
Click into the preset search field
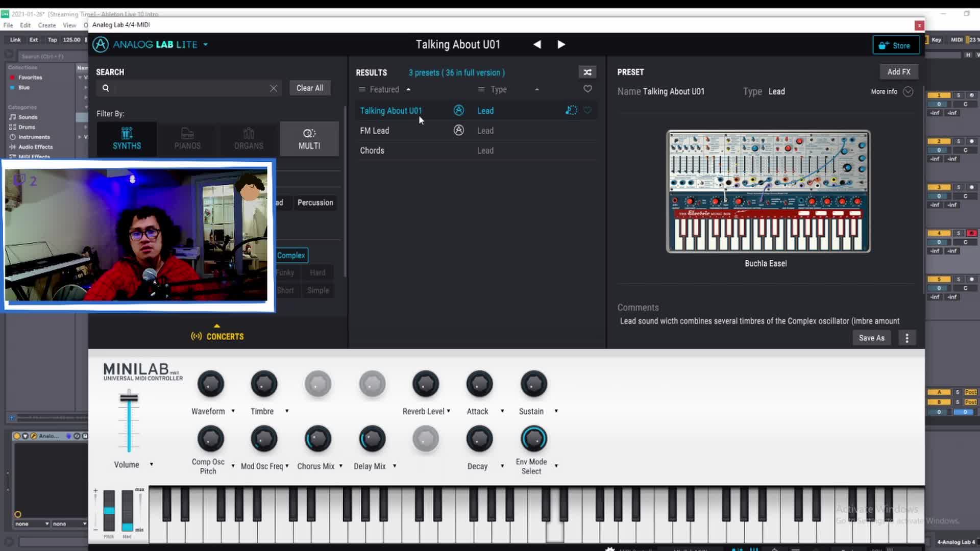point(190,88)
